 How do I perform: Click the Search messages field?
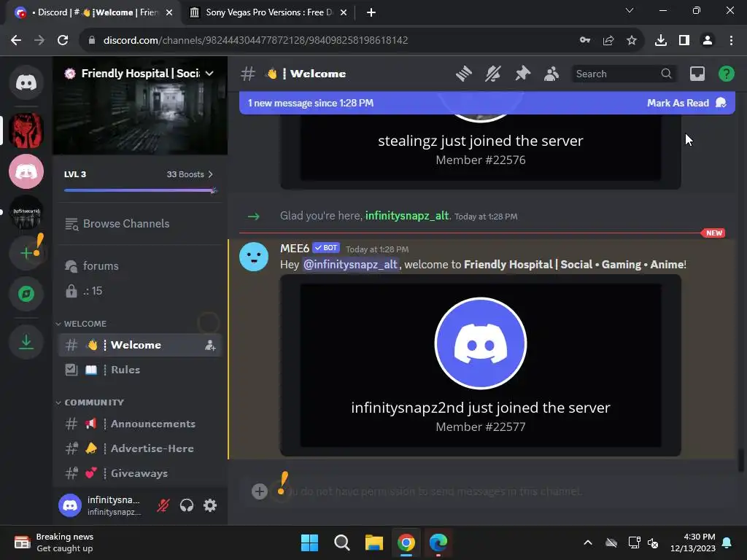[623, 74]
